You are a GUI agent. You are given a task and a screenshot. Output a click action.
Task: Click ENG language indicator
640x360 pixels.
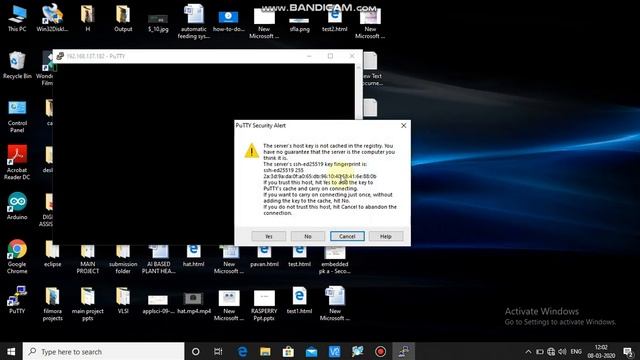[576, 351]
